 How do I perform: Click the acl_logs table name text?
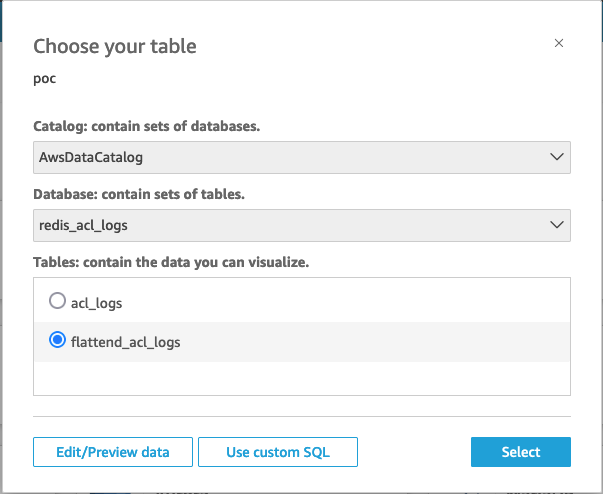[97, 301]
